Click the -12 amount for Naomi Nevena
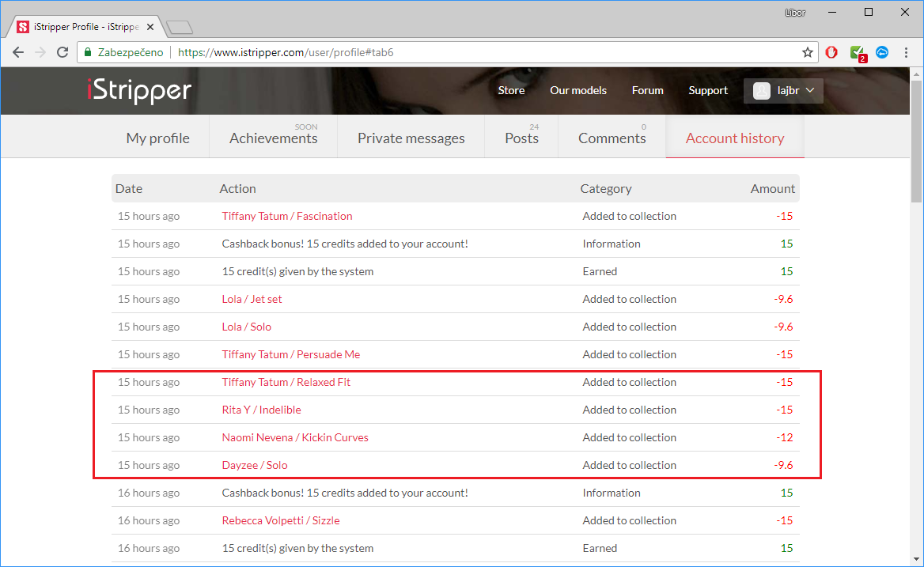This screenshot has height=567, width=924. [x=784, y=437]
